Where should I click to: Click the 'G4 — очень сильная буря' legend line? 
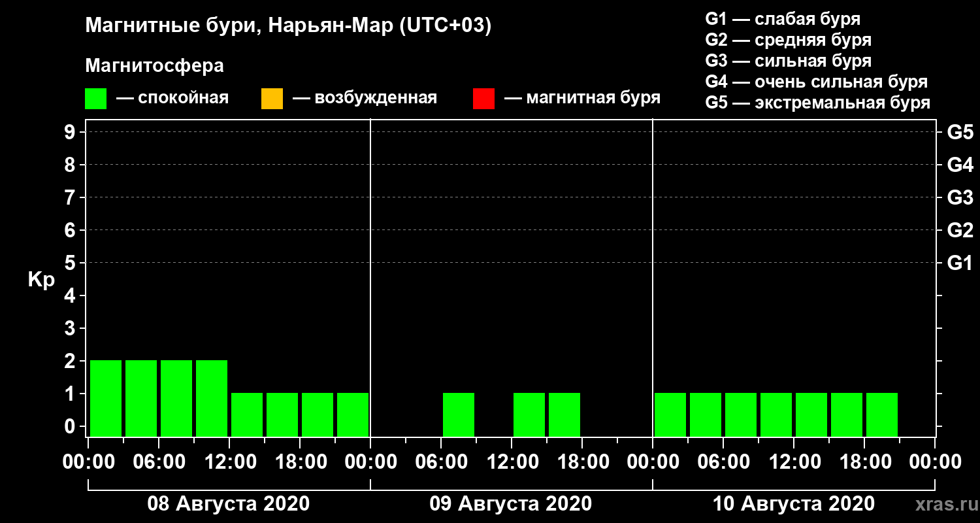[x=816, y=82]
